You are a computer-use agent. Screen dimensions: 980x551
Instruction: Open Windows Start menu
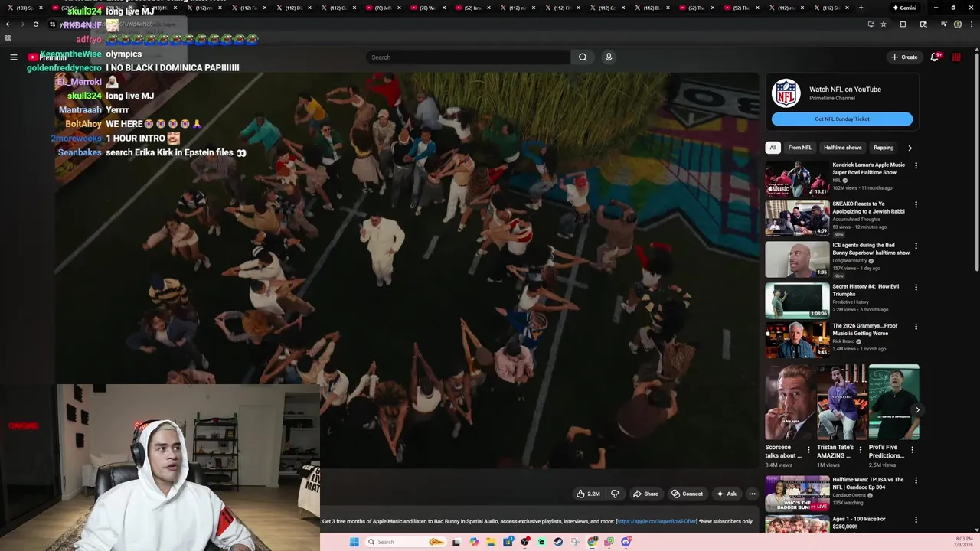coord(354,542)
